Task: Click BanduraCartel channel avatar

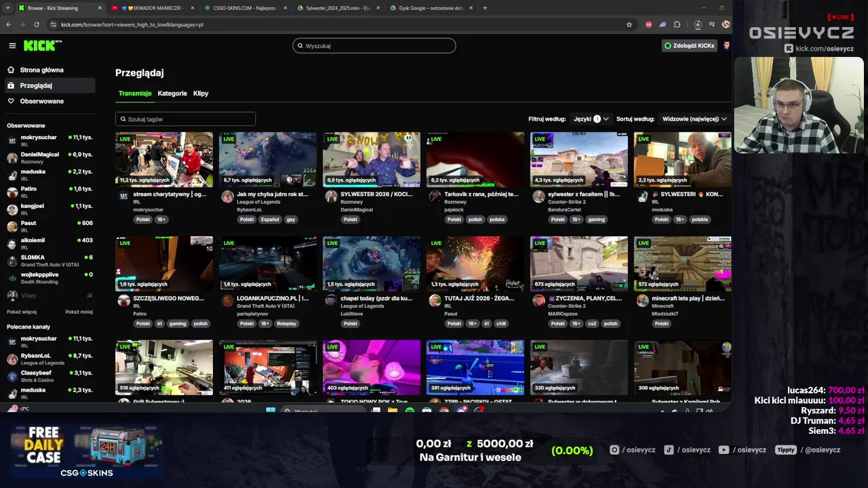Action: [x=538, y=197]
